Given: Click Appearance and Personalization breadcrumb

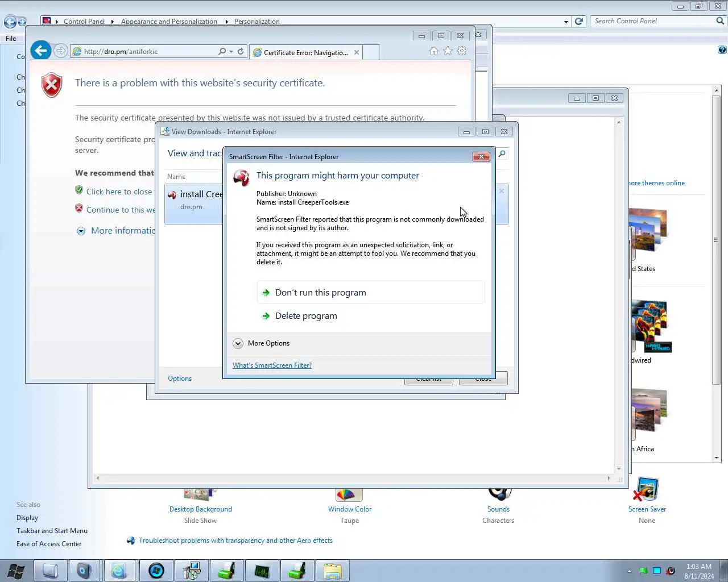Looking at the screenshot, I should coord(169,22).
